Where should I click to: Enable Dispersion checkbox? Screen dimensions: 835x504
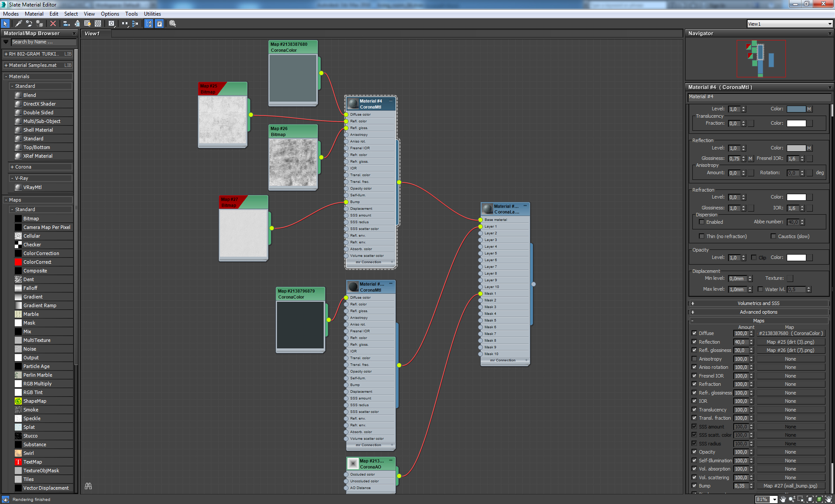[x=701, y=222]
